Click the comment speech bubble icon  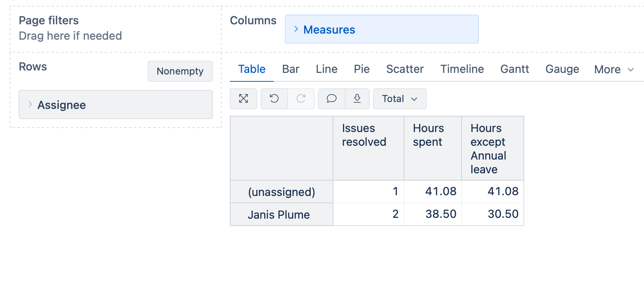(x=332, y=99)
